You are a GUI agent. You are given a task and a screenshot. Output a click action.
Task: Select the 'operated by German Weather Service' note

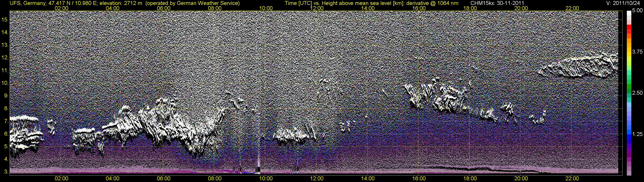(x=192, y=3)
